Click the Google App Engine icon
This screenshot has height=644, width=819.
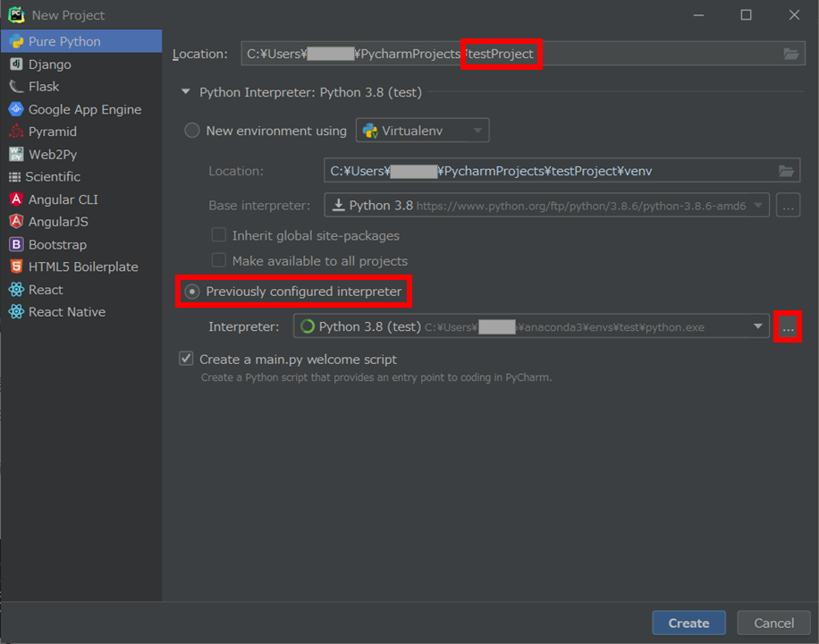coord(16,109)
